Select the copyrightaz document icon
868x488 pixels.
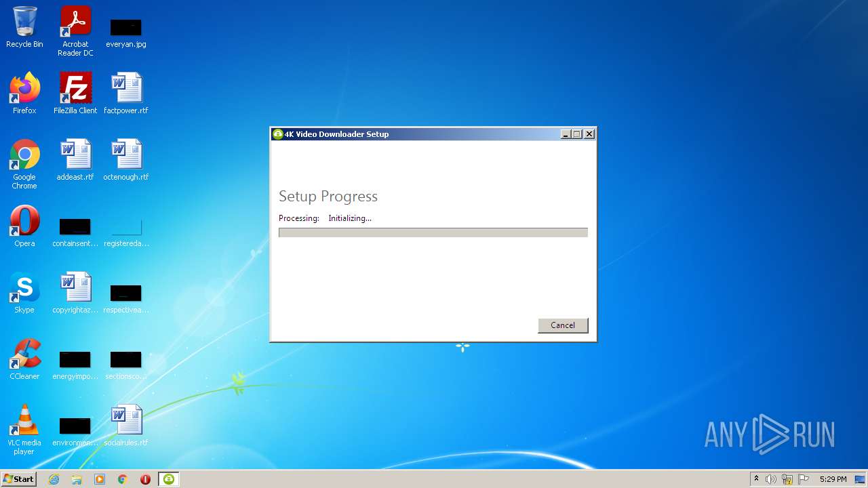coord(75,293)
